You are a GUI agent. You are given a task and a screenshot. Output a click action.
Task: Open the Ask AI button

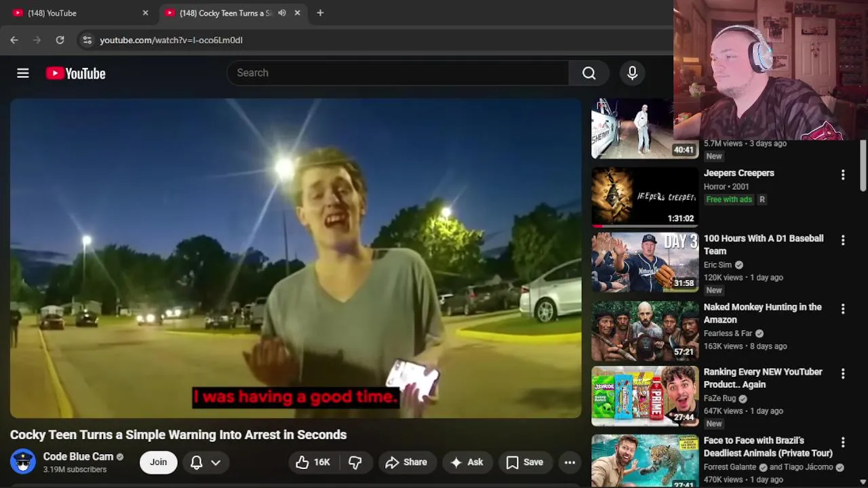[467, 462]
